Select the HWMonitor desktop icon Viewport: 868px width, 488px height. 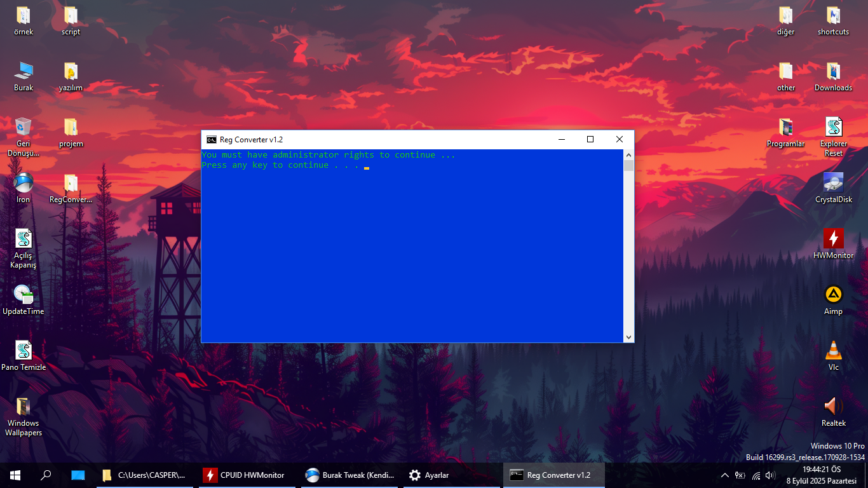click(833, 243)
